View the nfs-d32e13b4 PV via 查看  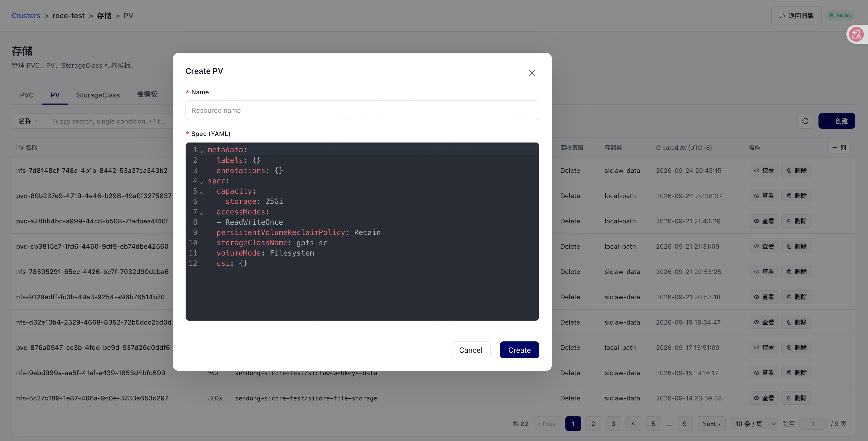click(x=763, y=322)
